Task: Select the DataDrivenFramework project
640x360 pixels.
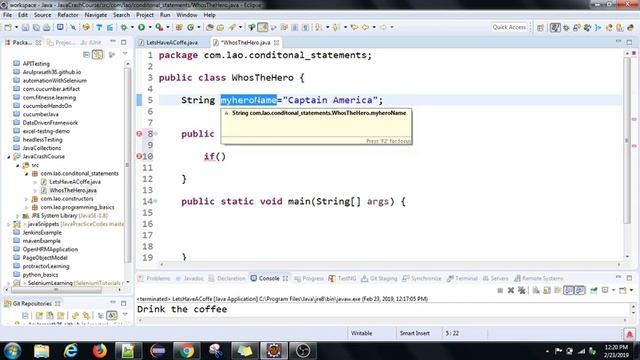Action: [x=50, y=123]
